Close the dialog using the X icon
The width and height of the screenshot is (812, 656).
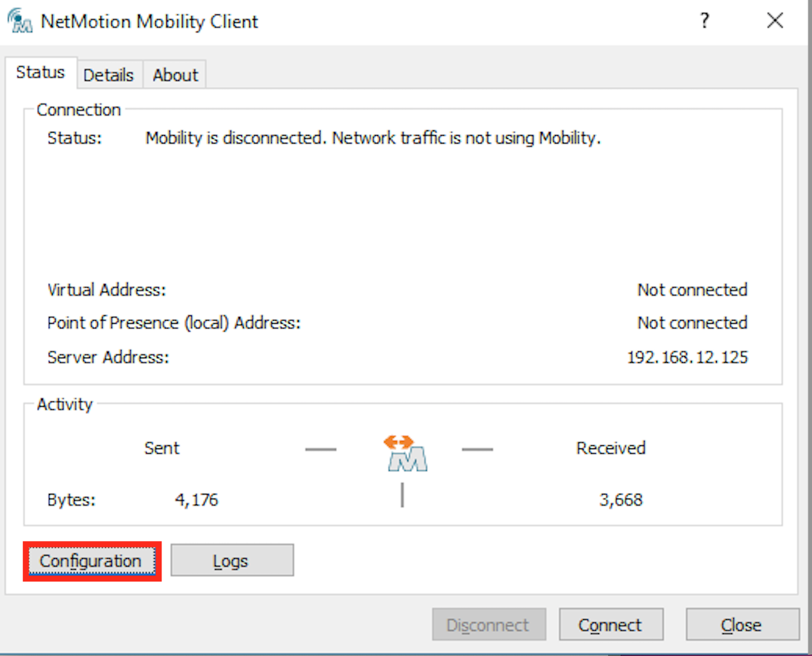pyautogui.click(x=774, y=21)
